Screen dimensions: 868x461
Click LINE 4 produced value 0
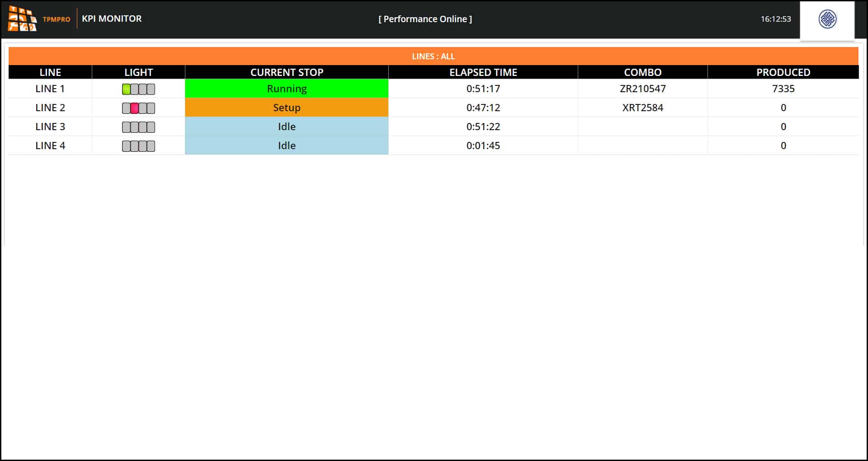(x=783, y=146)
